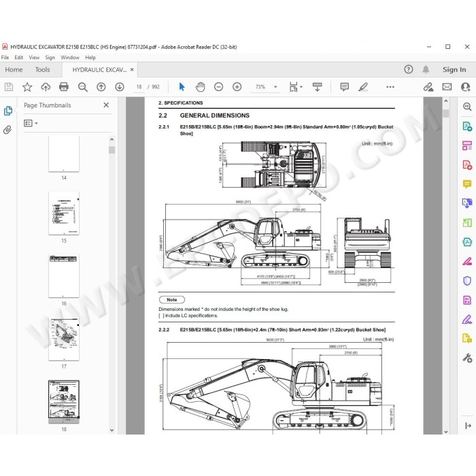476x476 pixels.
Task: Upload the file to cloud
Action: (x=46, y=87)
